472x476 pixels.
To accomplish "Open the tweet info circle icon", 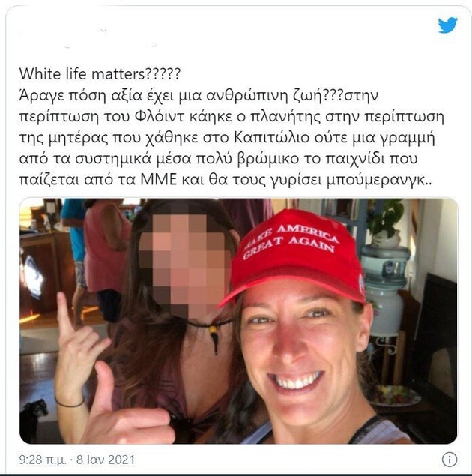I will pos(450,460).
